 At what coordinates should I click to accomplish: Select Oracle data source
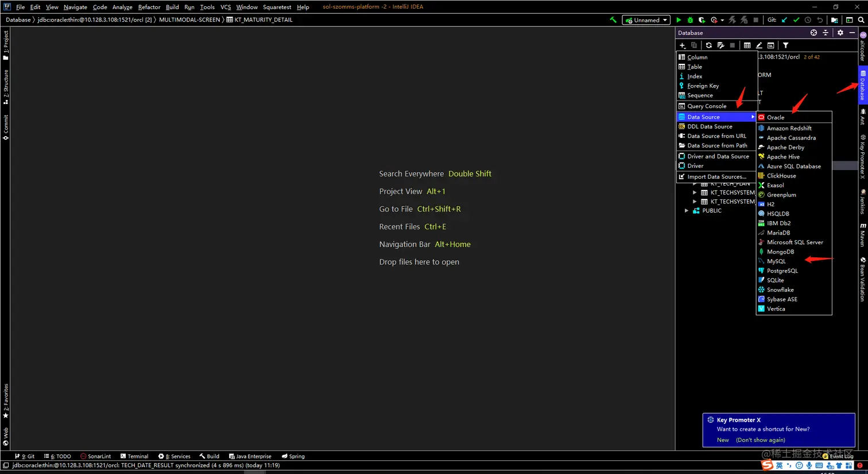(794, 117)
